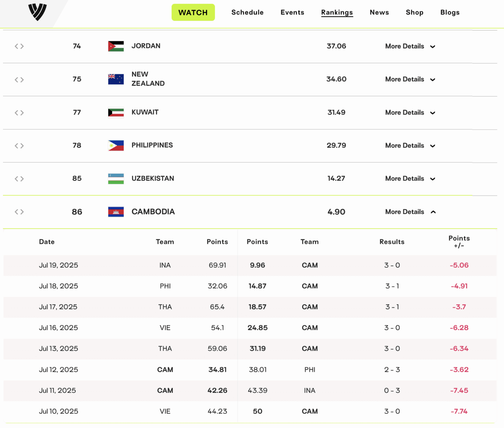The height and width of the screenshot is (428, 504).
Task: Click the Philippines flag icon
Action: point(116,145)
